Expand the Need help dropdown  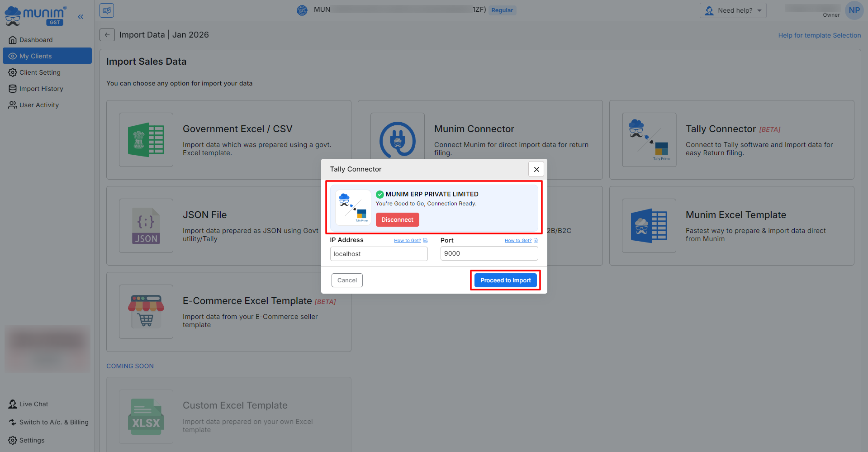click(733, 10)
